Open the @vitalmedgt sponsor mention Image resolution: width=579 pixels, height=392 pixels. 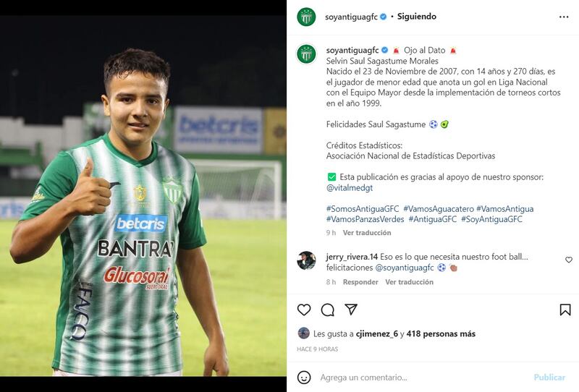point(350,187)
